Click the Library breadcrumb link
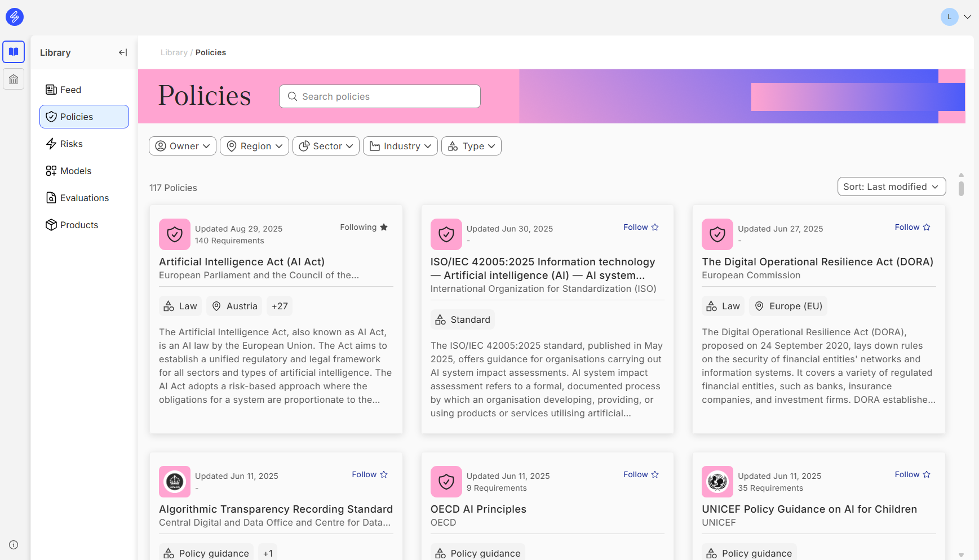Image resolution: width=979 pixels, height=560 pixels. pyautogui.click(x=174, y=52)
